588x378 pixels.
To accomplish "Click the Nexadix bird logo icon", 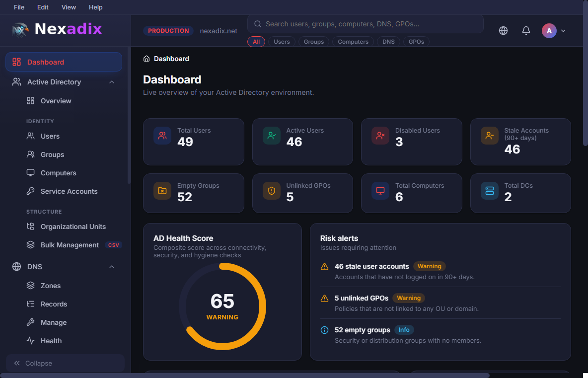I will coord(20,30).
